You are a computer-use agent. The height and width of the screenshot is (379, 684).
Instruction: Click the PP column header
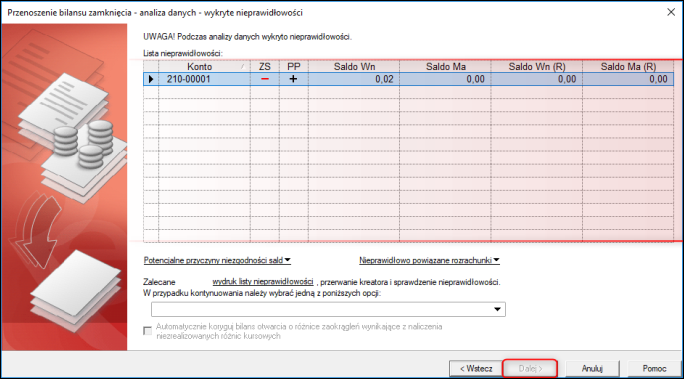pos(294,66)
